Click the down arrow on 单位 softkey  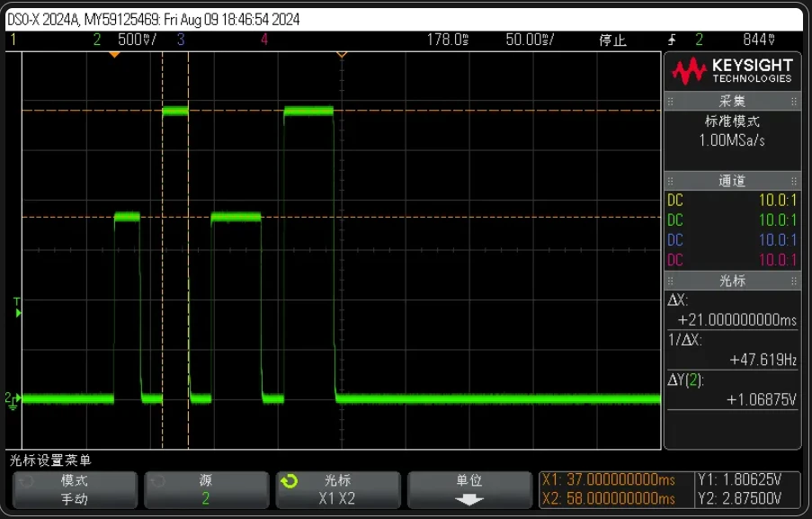(x=469, y=499)
